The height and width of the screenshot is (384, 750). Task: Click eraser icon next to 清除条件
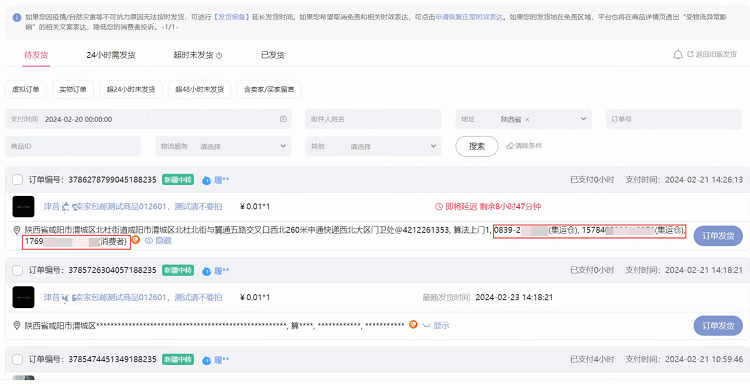click(510, 145)
